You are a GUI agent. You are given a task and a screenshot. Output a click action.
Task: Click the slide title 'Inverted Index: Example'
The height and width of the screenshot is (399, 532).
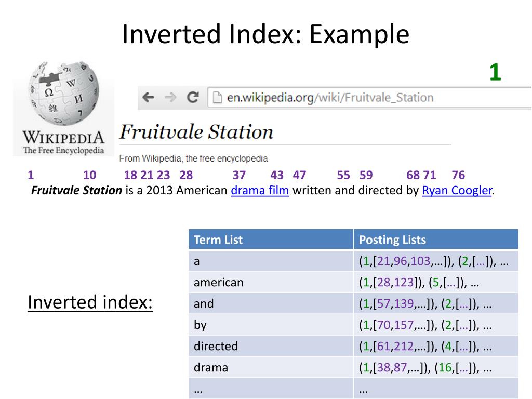point(265,35)
